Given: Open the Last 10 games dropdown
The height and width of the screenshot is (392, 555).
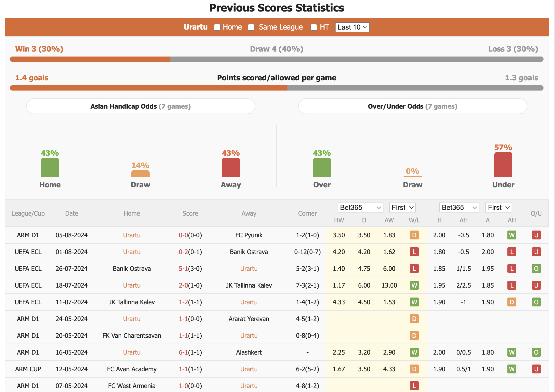Looking at the screenshot, I should [352, 27].
